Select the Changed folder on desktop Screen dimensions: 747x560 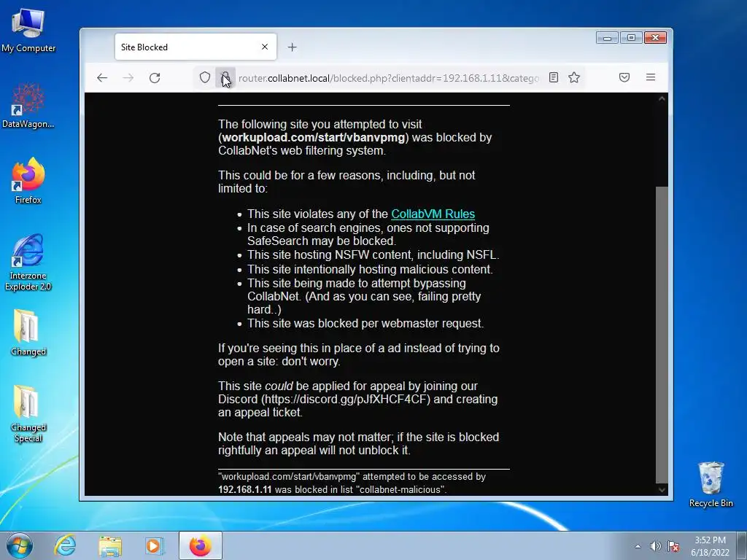pyautogui.click(x=28, y=332)
